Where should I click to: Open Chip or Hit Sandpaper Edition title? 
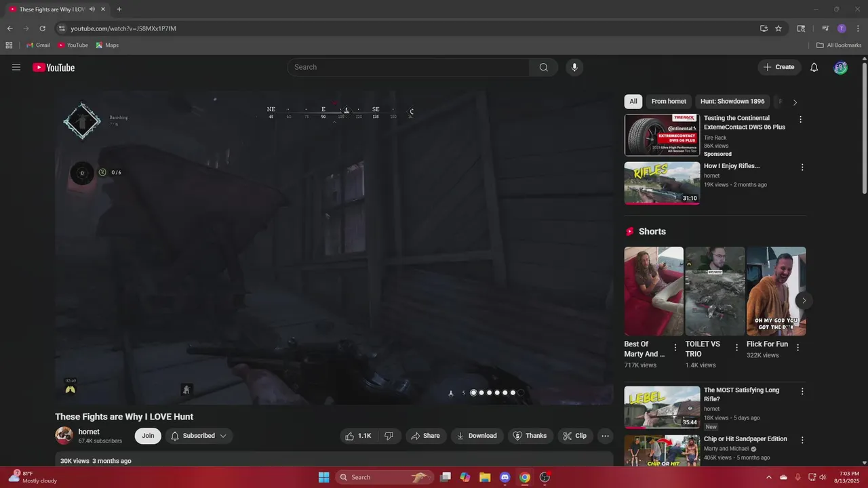(x=745, y=439)
